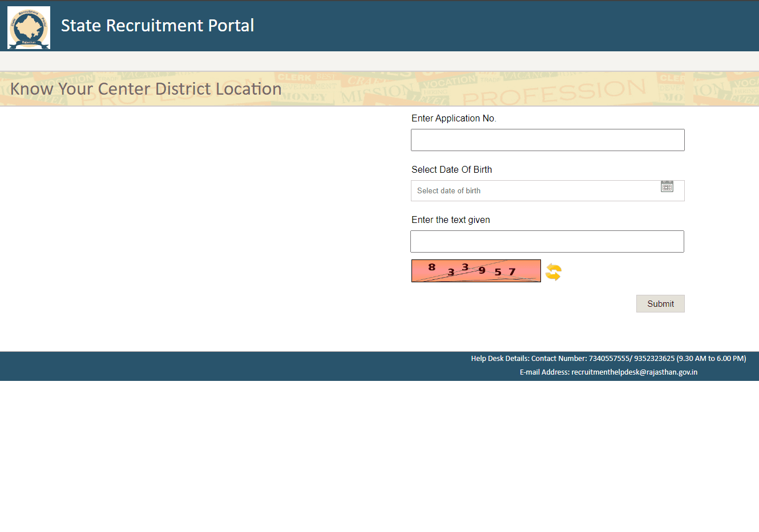Click the '9.30 AM to 6.00 PM' hours text
Viewport: 759px width, 532px height.
point(711,359)
